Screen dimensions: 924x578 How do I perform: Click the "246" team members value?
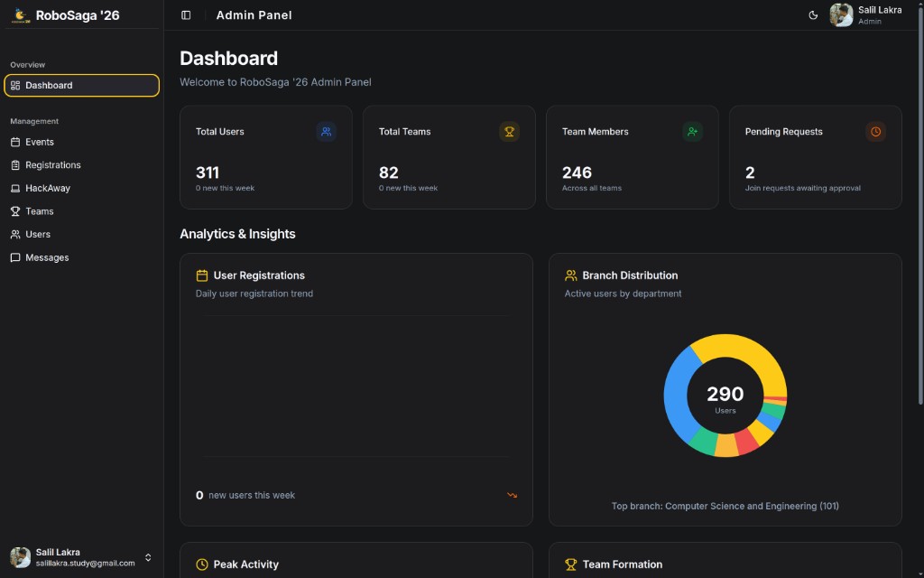point(577,172)
